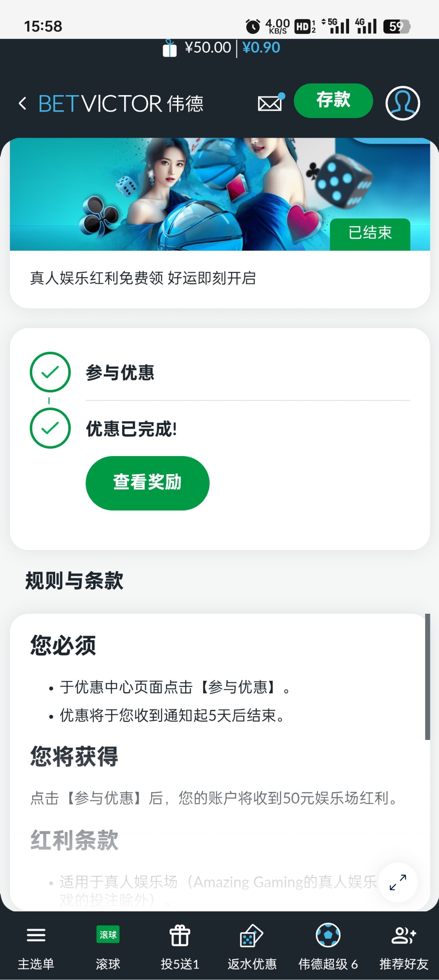Open the user profile avatar icon
This screenshot has height=980, width=439.
tap(403, 103)
